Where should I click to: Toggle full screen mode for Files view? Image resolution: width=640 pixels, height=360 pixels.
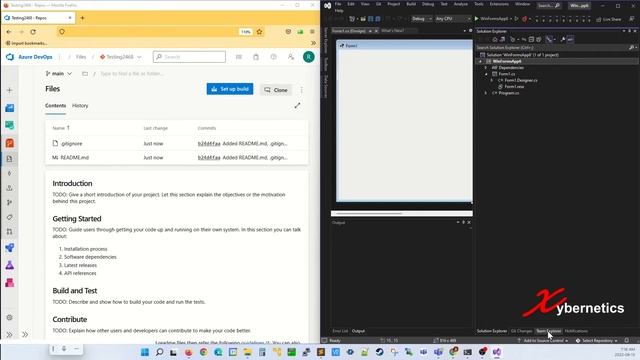click(297, 106)
